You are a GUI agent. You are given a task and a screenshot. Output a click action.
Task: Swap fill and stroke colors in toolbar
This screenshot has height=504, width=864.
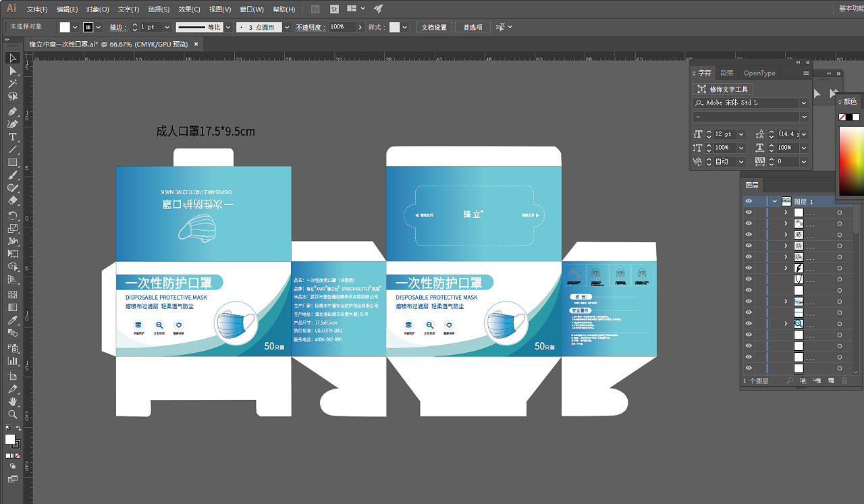(18, 428)
